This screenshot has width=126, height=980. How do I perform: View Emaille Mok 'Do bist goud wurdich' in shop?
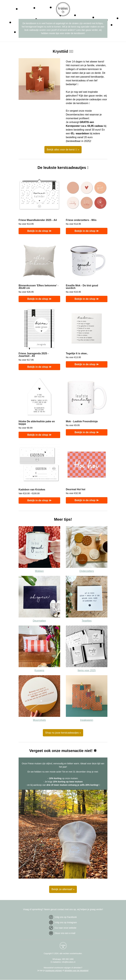click(x=86, y=299)
